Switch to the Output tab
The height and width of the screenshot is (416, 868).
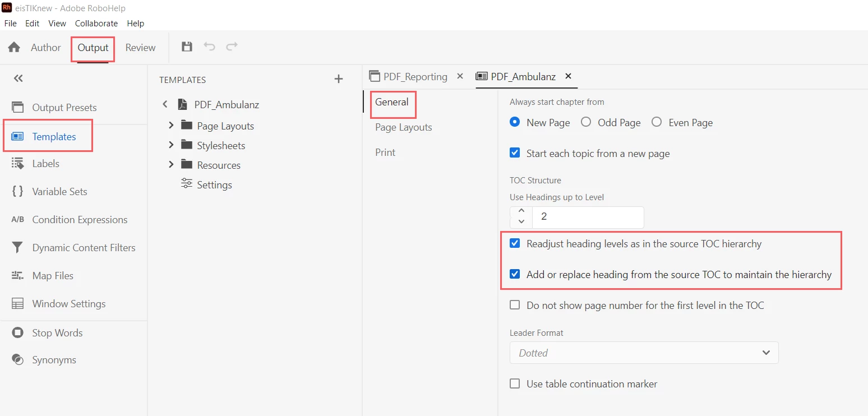93,48
